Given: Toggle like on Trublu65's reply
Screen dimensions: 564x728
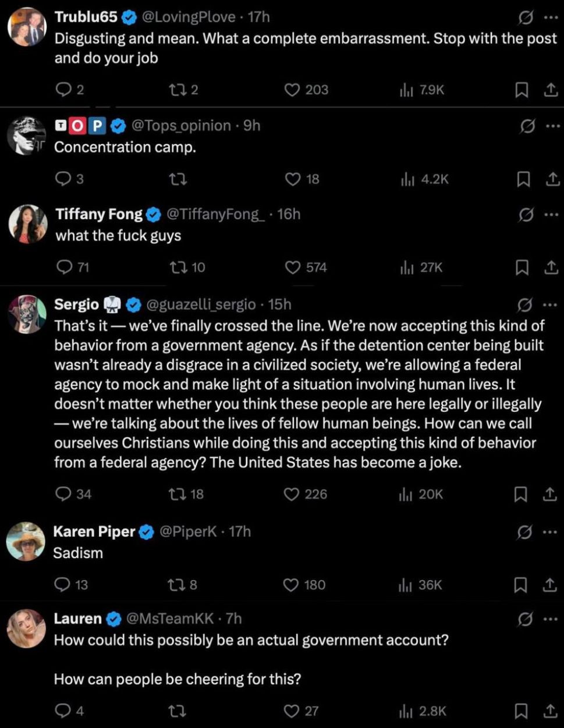Looking at the screenshot, I should pyautogui.click(x=292, y=90).
